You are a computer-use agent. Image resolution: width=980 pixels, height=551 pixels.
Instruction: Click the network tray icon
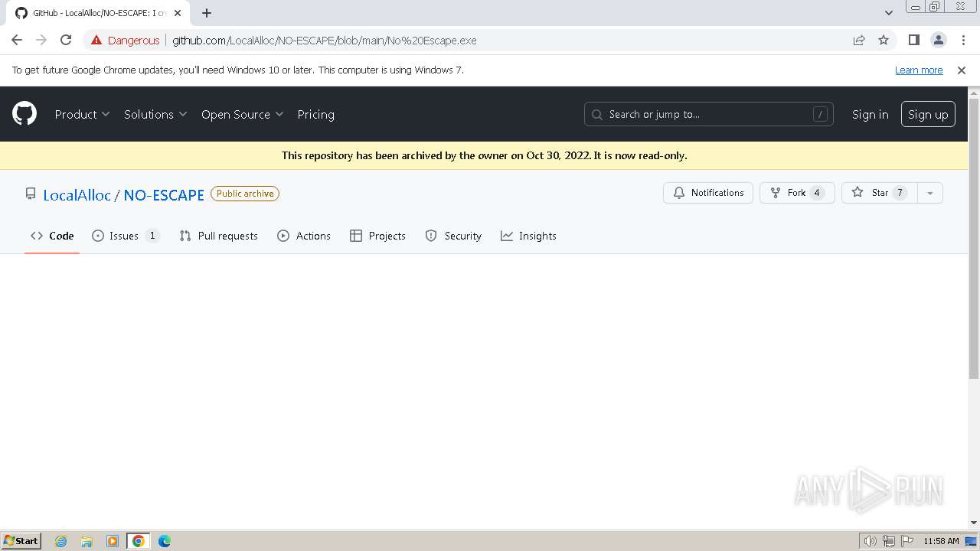[889, 541]
